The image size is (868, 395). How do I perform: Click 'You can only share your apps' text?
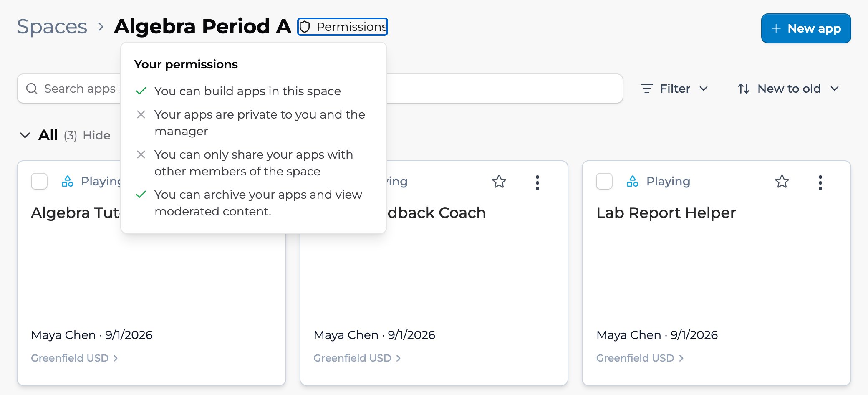[254, 163]
